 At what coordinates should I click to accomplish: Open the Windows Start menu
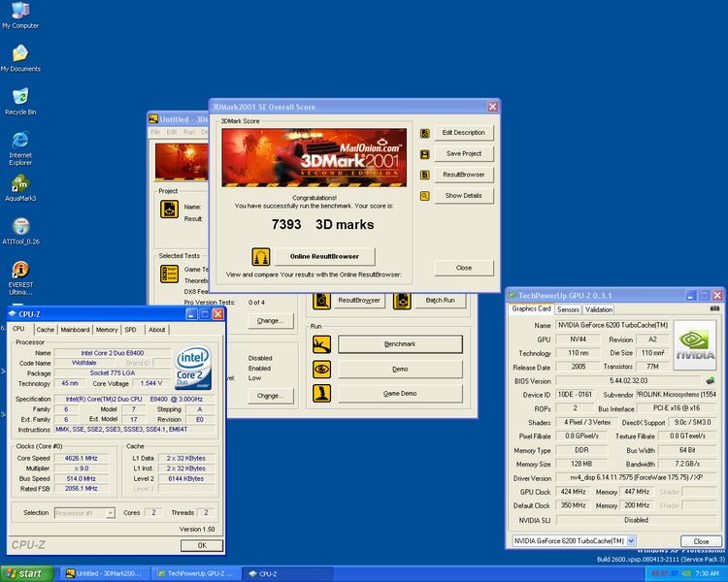pyautogui.click(x=27, y=573)
